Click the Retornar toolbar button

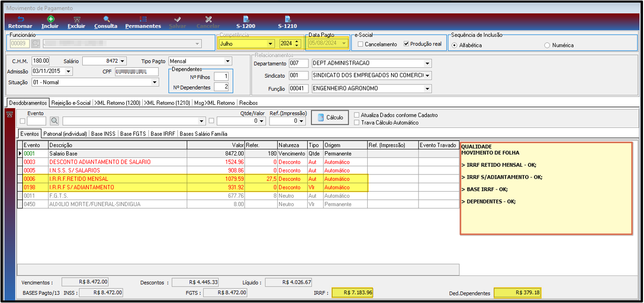coord(20,22)
